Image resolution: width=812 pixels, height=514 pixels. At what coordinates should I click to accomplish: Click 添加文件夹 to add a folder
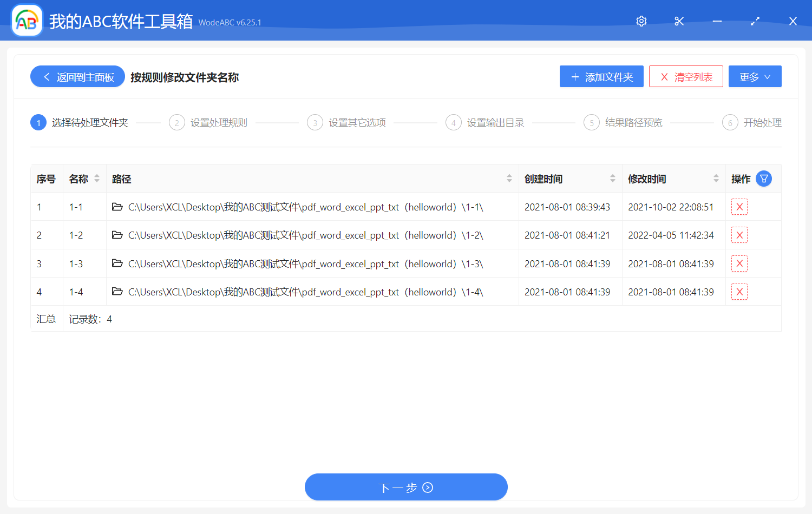pyautogui.click(x=601, y=76)
